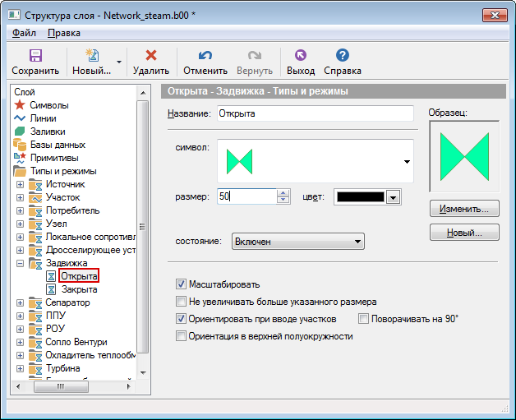The image size is (516, 420).
Task: Open the Правка menu
Action: click(64, 33)
